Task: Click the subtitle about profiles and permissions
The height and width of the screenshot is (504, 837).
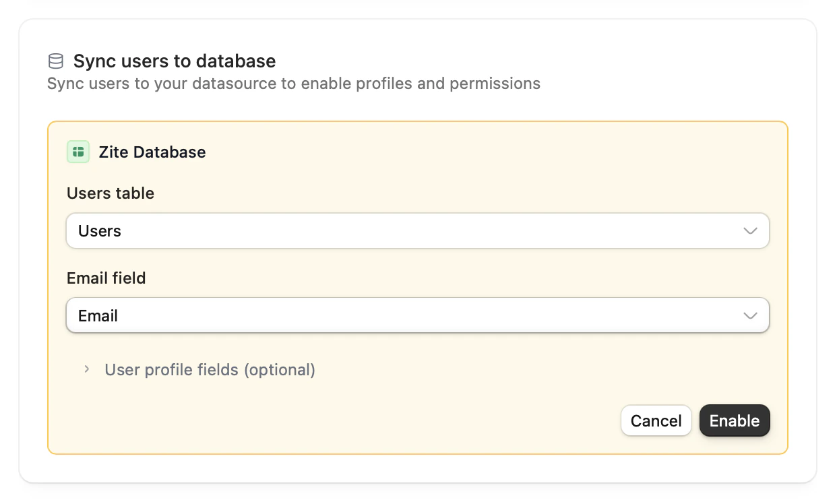Action: tap(293, 84)
